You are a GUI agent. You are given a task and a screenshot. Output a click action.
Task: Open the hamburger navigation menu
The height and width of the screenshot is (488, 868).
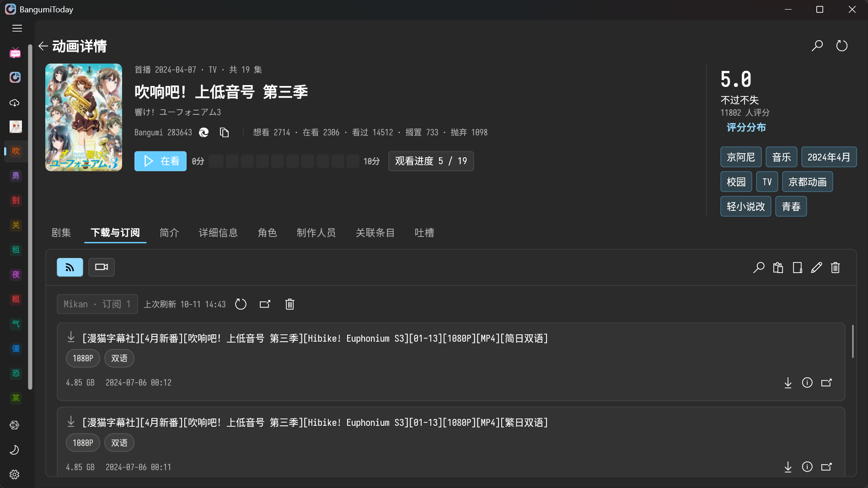[x=17, y=28]
